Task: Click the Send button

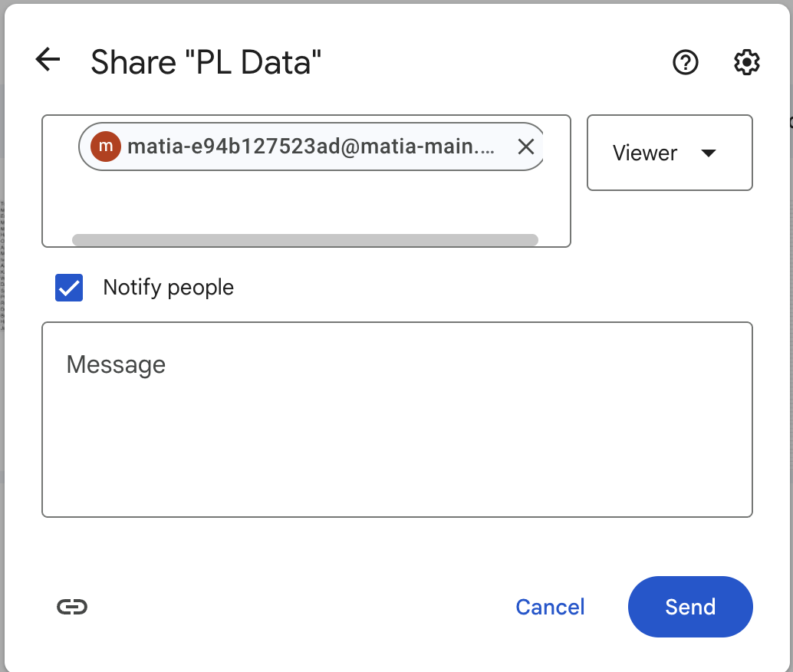Action: 689,607
